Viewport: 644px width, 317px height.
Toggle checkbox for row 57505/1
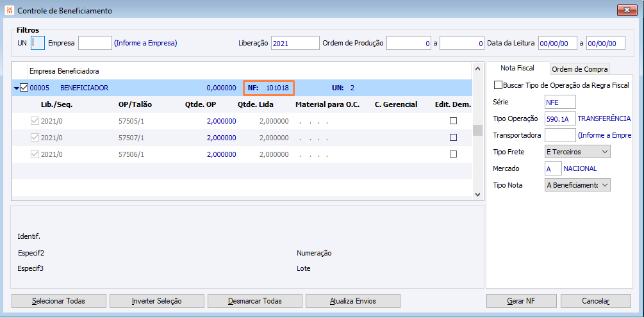(x=35, y=121)
